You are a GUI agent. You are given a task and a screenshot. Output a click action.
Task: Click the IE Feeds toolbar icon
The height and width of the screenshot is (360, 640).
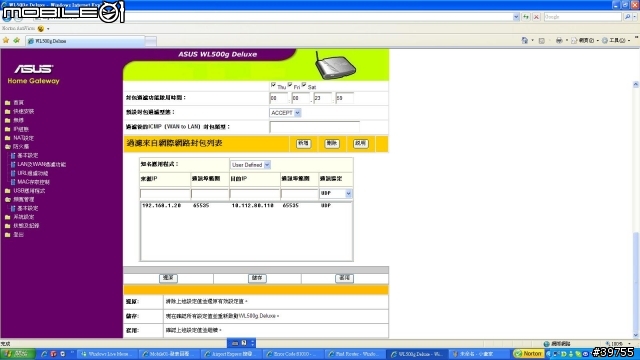pos(542,40)
